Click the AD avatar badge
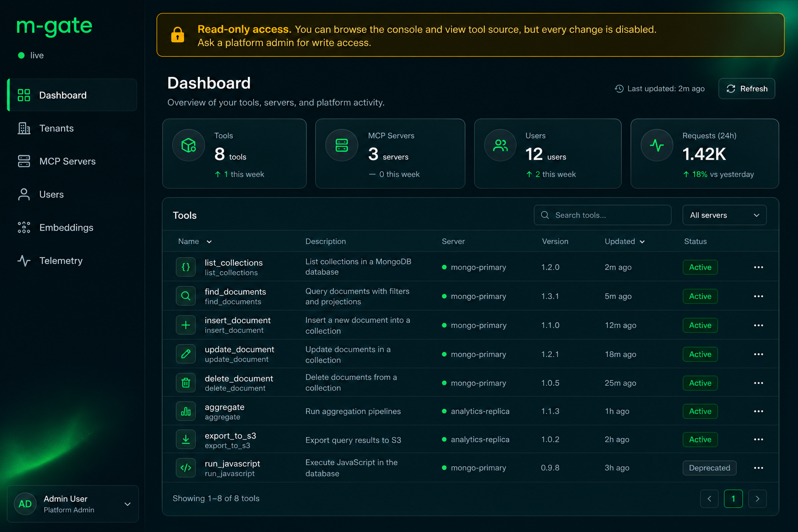The width and height of the screenshot is (798, 532). [25, 504]
